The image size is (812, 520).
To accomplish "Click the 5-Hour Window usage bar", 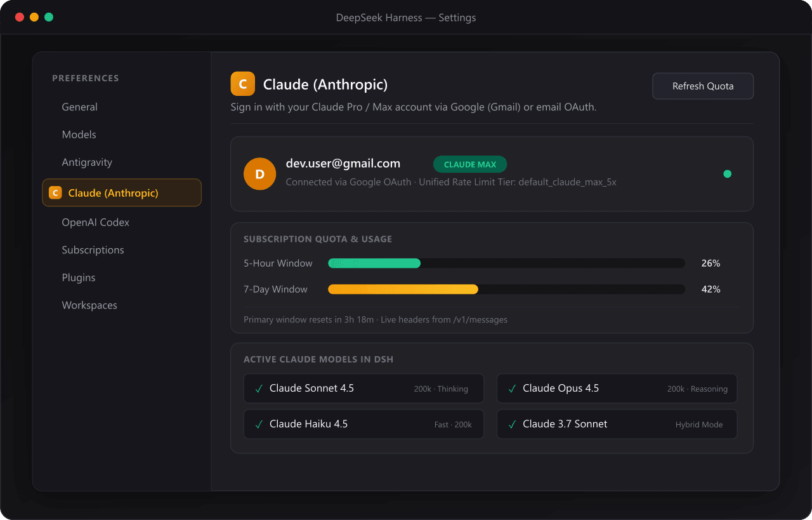I will [x=506, y=263].
